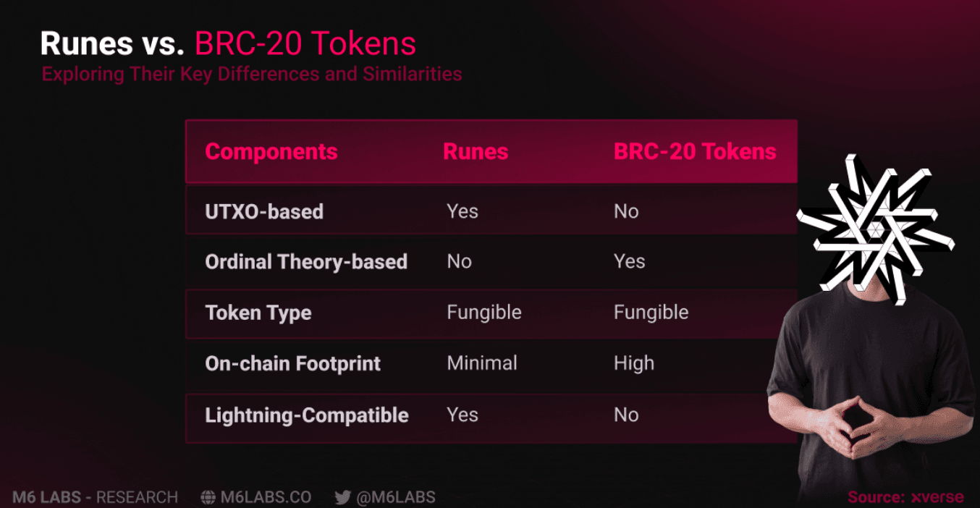The image size is (980, 508).
Task: Click the globe icon beside M6LABS.CO
Action: (208, 497)
